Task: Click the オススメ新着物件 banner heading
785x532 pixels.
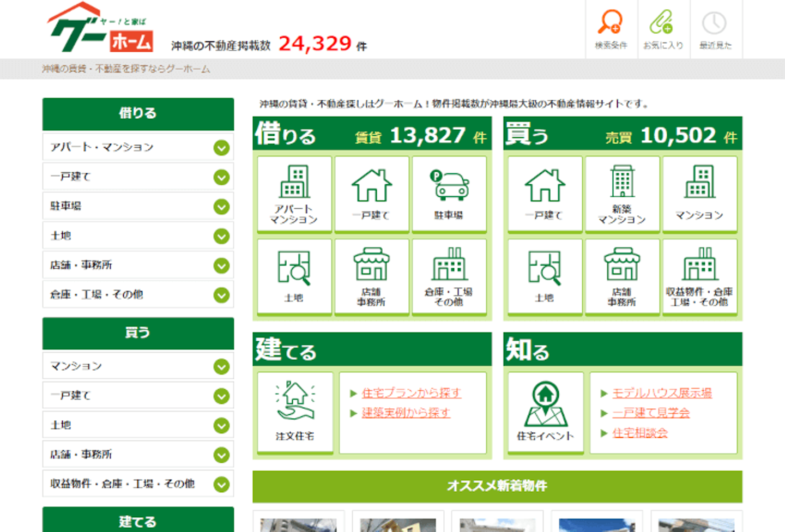Action: pyautogui.click(x=497, y=486)
